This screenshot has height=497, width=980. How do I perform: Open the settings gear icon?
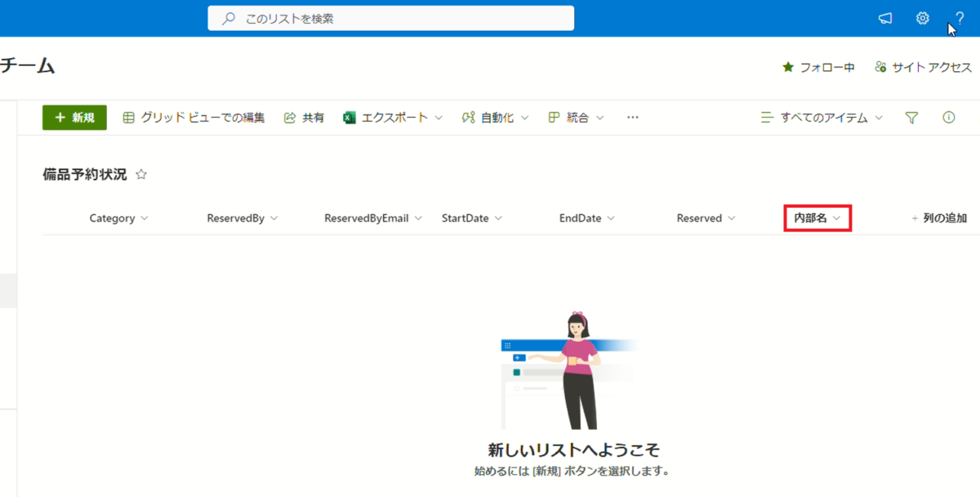pyautogui.click(x=923, y=18)
